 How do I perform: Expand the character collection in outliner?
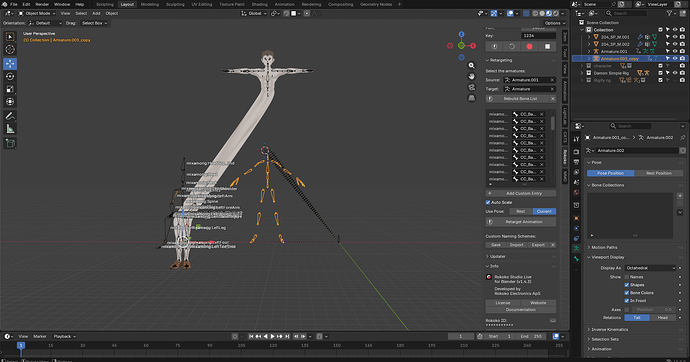pyautogui.click(x=582, y=66)
